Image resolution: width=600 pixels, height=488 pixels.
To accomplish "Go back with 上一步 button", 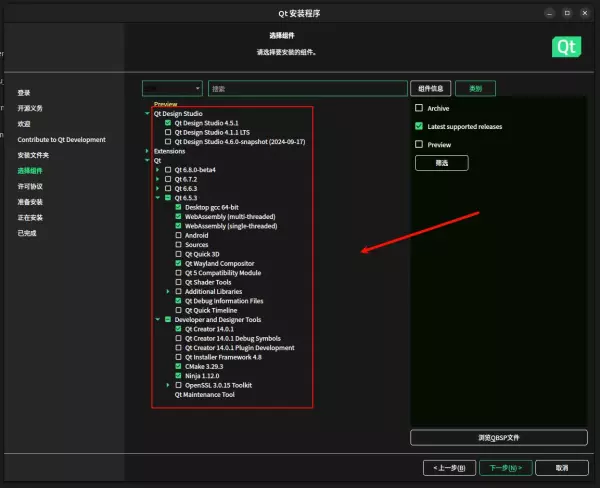I will pyautogui.click(x=449, y=468).
